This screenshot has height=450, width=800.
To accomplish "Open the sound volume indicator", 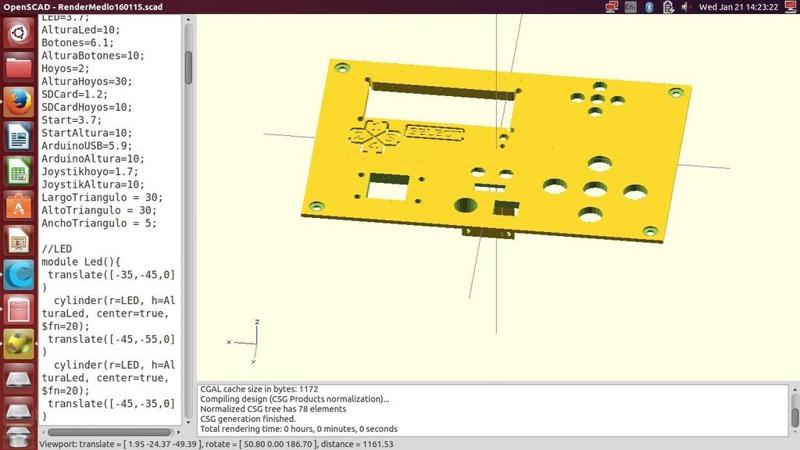I will coord(686,7).
